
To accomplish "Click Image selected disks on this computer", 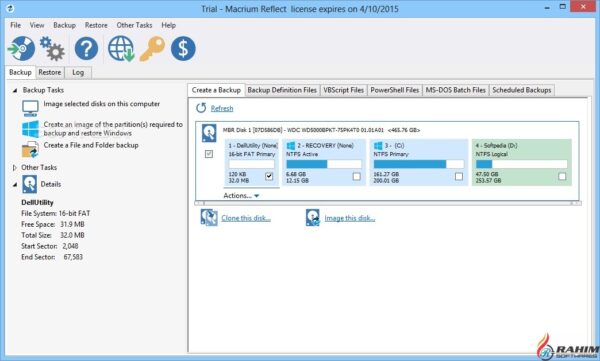I will tap(102, 104).
